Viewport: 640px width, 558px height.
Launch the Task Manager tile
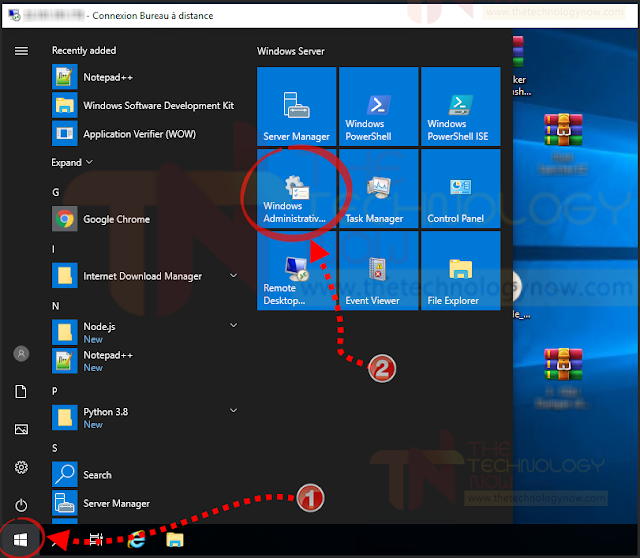[378, 189]
